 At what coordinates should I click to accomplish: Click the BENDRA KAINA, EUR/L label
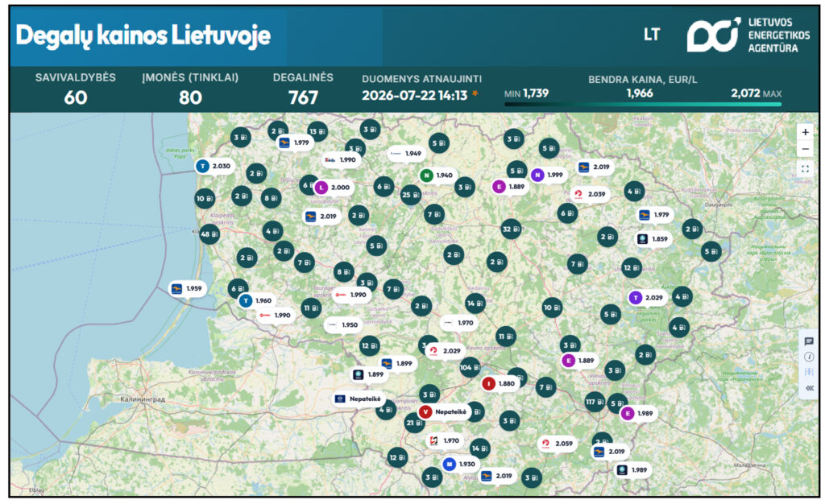pos(642,80)
